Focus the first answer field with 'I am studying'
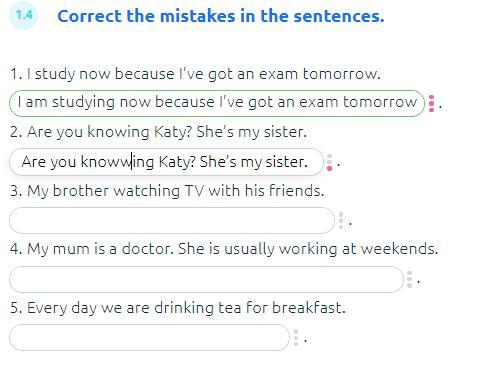Screen dimensions: 494x383 coord(217,103)
